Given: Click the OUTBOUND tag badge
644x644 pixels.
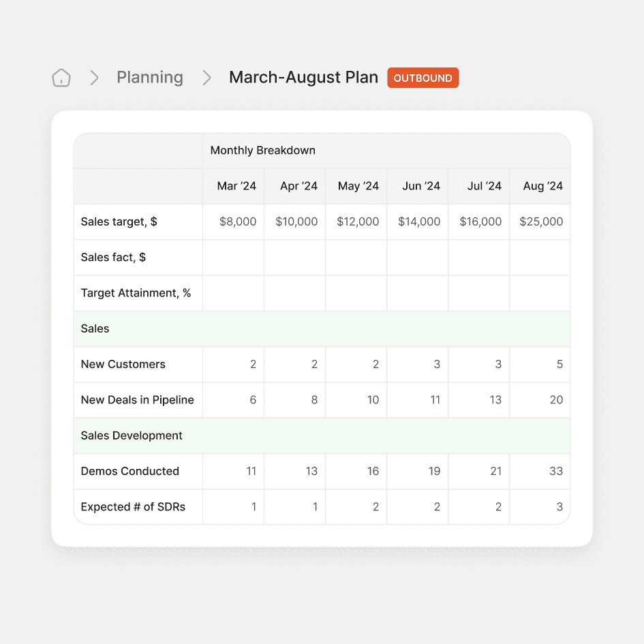Looking at the screenshot, I should click(x=423, y=78).
